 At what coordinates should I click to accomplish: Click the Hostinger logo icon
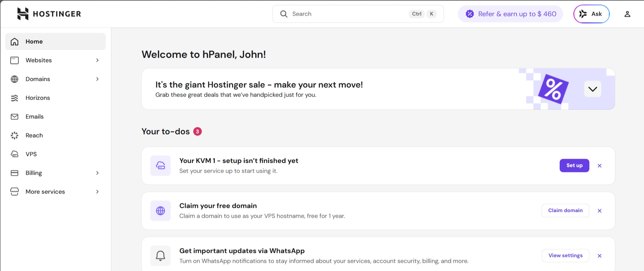[23, 14]
